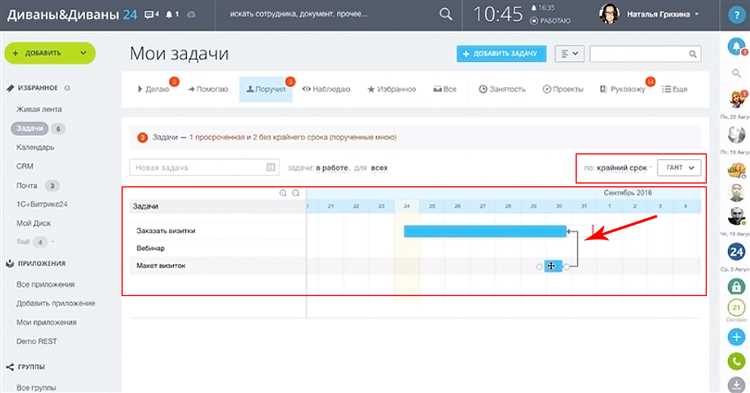Open the ГАНТ view mode dropdown
Image resolution: width=750 pixels, height=393 pixels.
click(679, 167)
